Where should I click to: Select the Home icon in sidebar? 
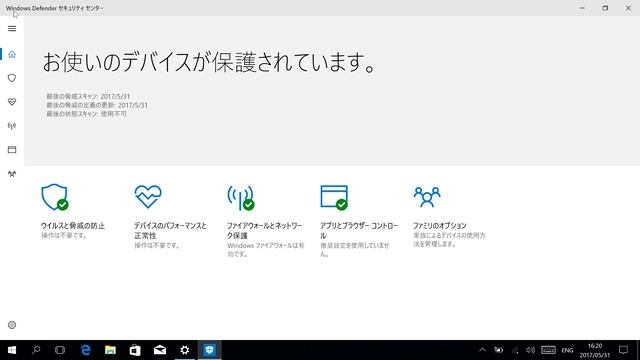click(12, 54)
